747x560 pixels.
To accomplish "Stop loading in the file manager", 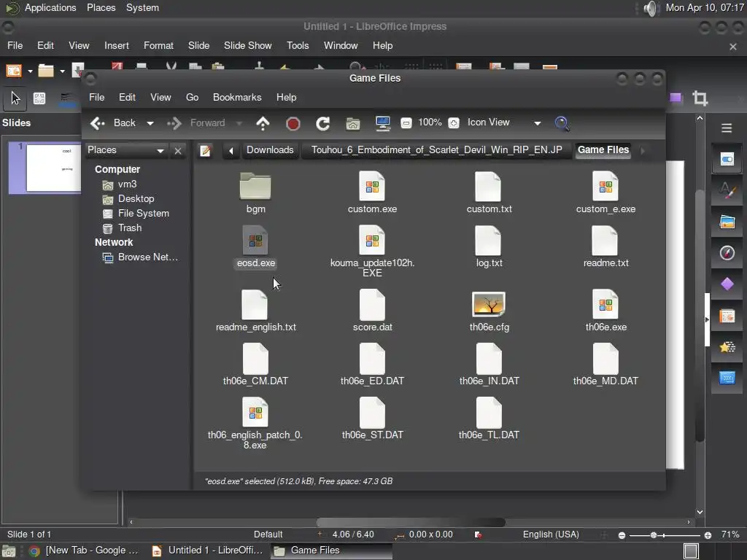I will click(x=293, y=124).
